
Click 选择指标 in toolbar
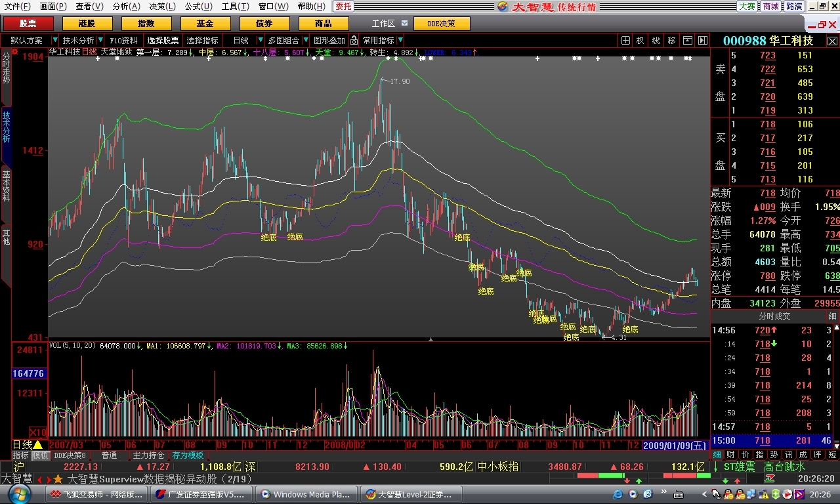202,41
